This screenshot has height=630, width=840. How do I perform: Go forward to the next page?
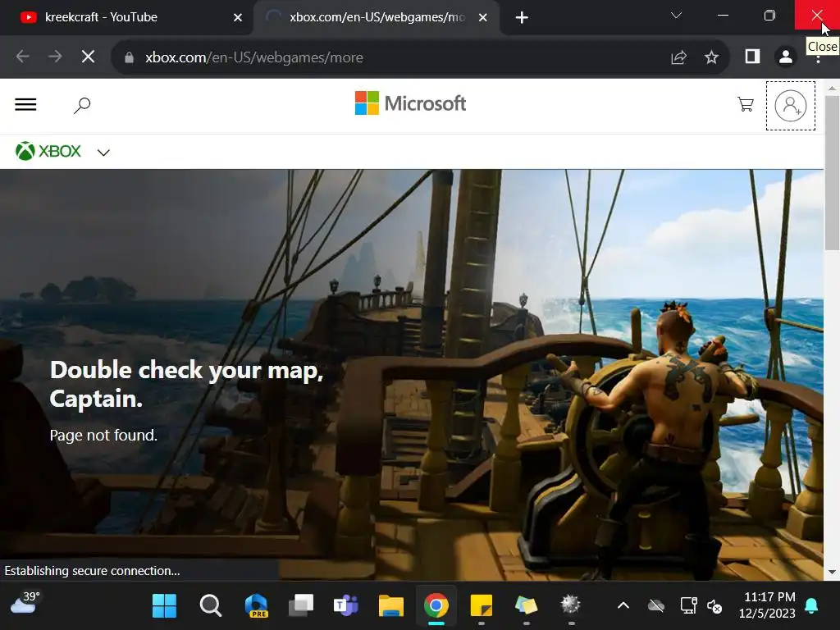tap(55, 57)
